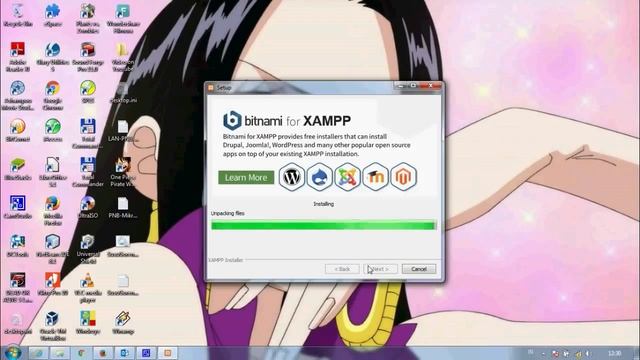
Task: Select the desktop.ini file icon
Action: (x=122, y=92)
